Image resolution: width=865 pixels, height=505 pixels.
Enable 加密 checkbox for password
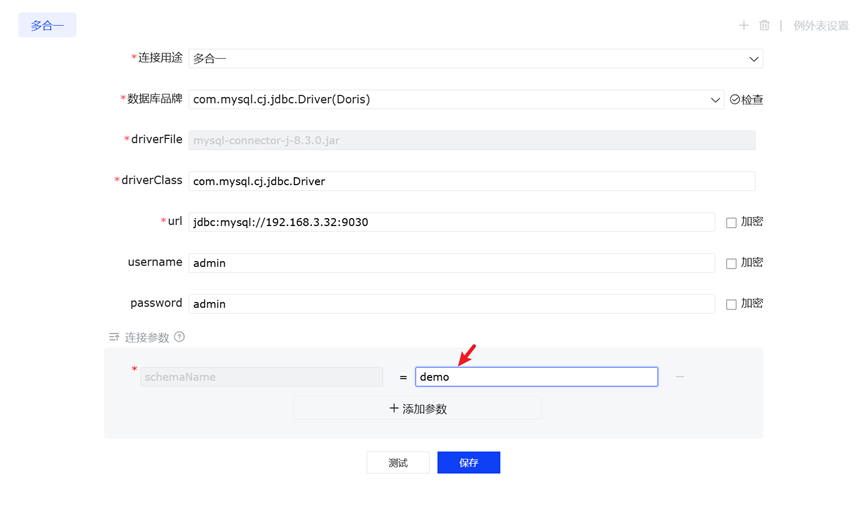coord(731,304)
